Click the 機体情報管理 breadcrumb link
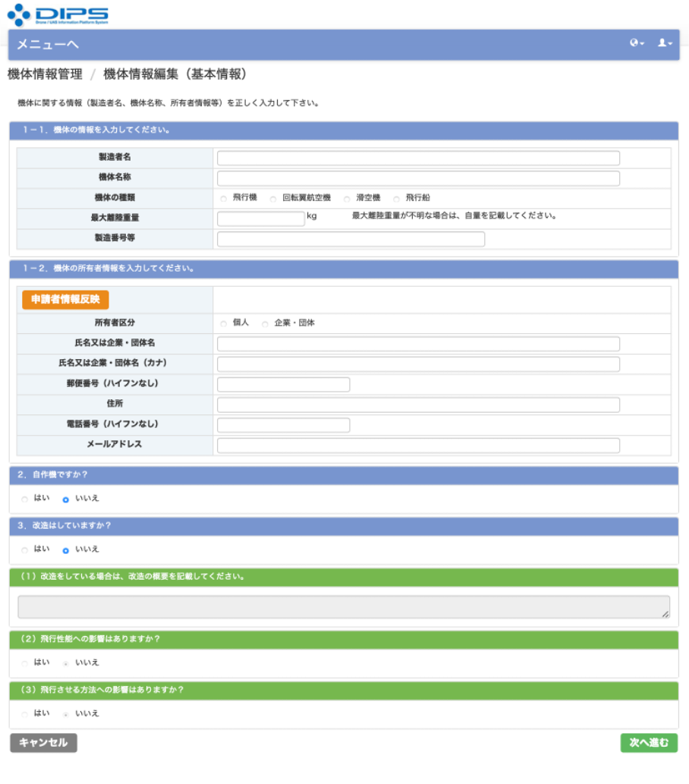The height and width of the screenshot is (784, 689). point(45,74)
